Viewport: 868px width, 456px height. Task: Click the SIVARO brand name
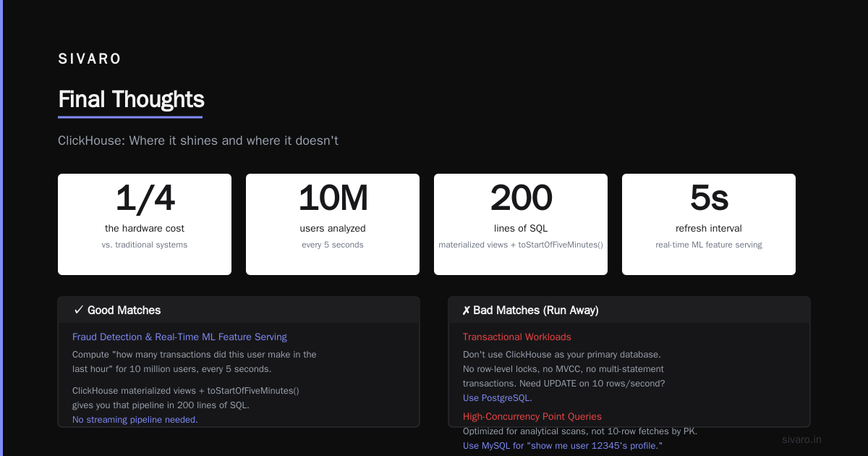pyautogui.click(x=90, y=59)
